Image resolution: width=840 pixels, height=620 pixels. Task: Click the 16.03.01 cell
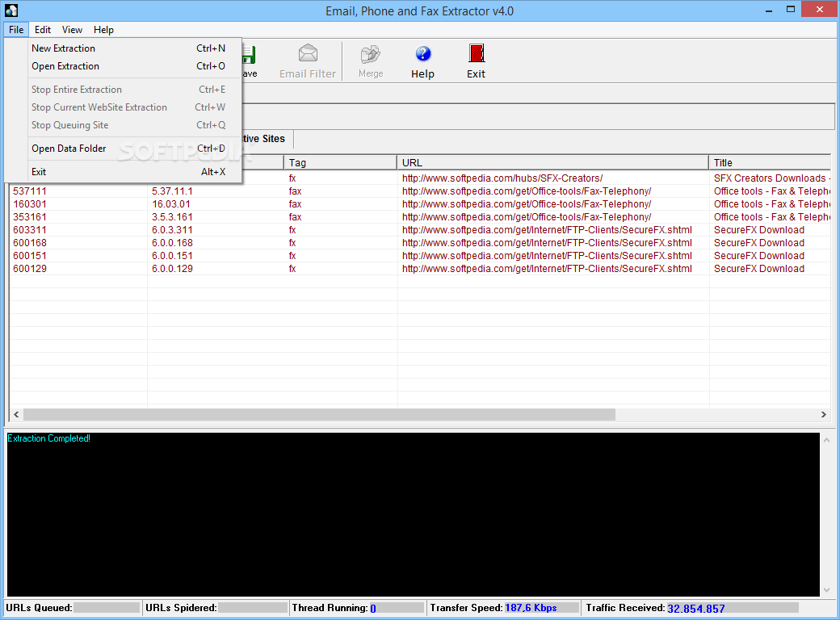[x=171, y=204]
